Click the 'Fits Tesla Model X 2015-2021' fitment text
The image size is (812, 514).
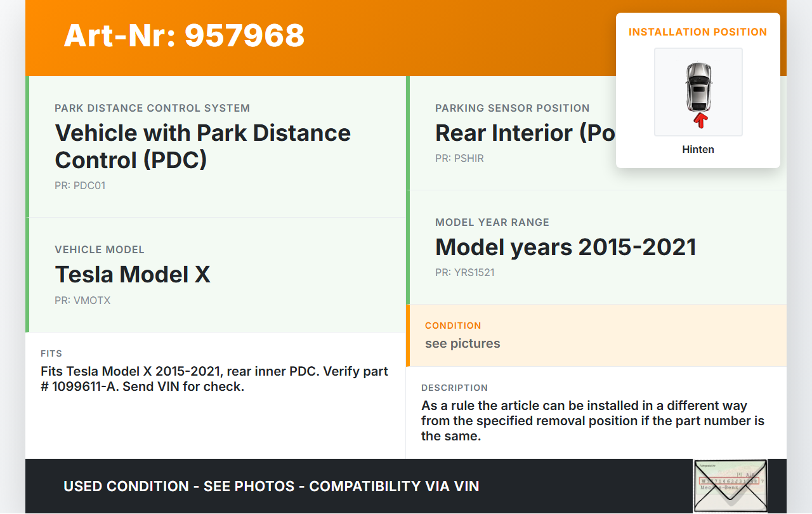tap(214, 379)
